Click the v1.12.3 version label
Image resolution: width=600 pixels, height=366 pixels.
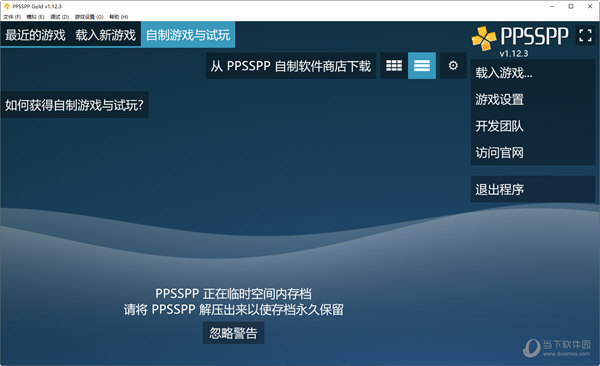pyautogui.click(x=514, y=54)
